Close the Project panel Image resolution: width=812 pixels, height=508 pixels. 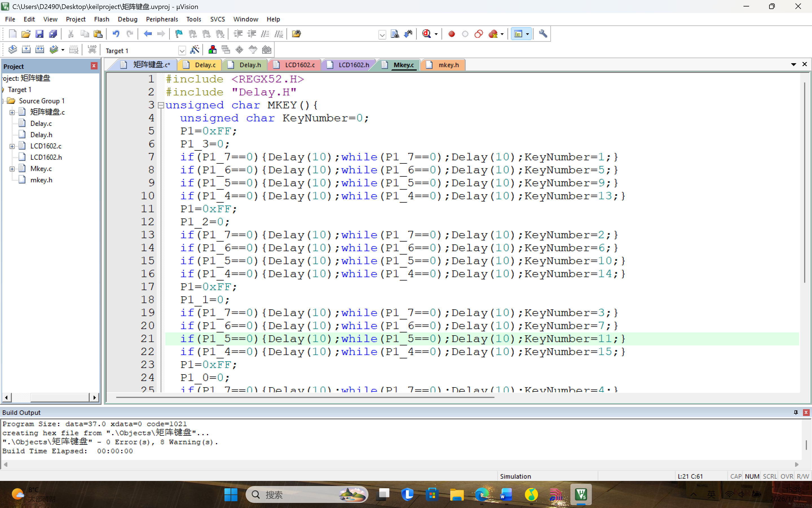click(x=94, y=66)
